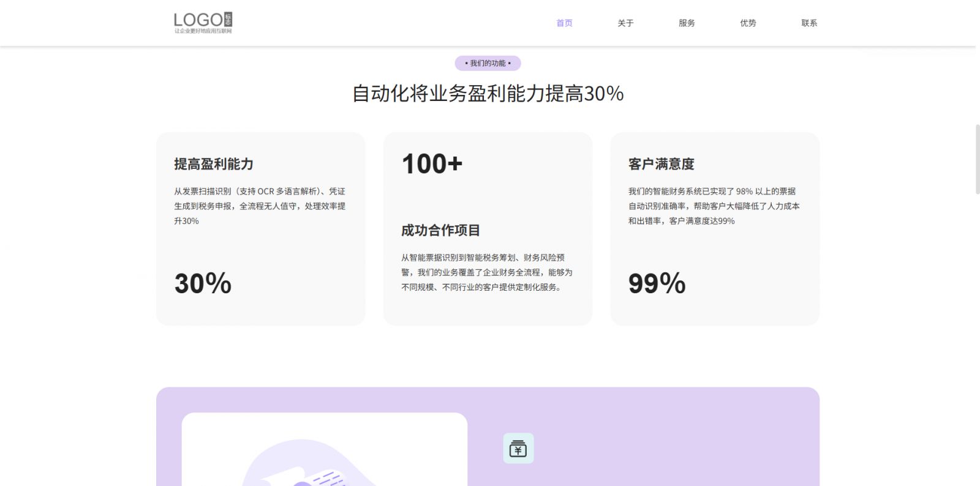Screen dimensions: 980x486
Task: Select the 成功合作项目 card title
Action: point(440,230)
